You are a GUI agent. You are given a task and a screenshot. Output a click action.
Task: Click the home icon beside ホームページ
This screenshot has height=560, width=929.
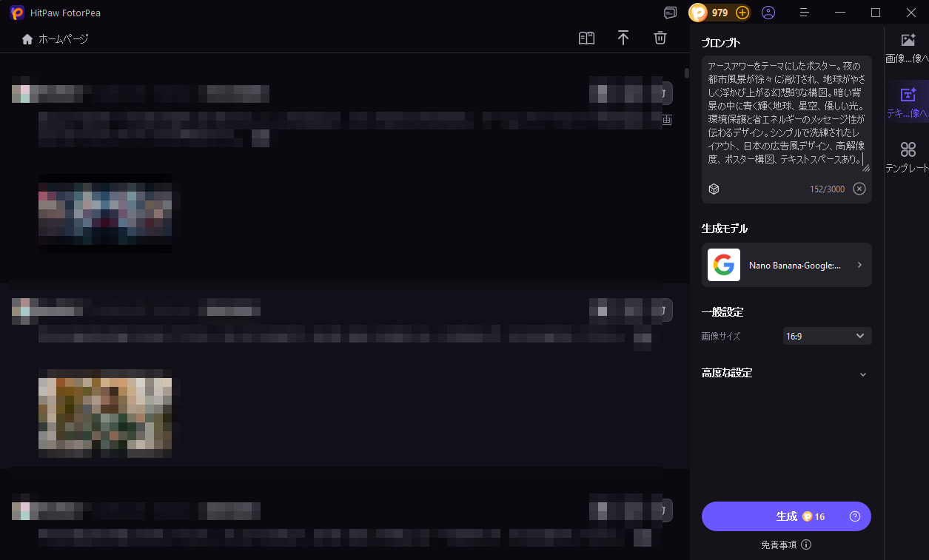pyautogui.click(x=27, y=39)
